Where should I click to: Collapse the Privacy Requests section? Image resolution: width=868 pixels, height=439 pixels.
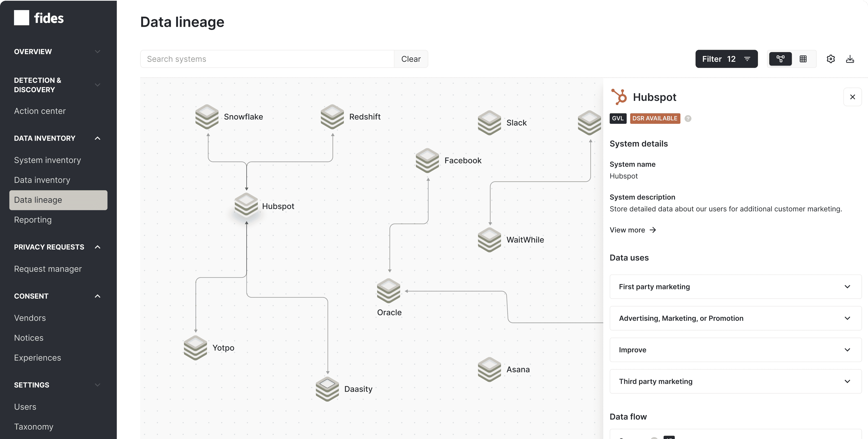click(97, 247)
